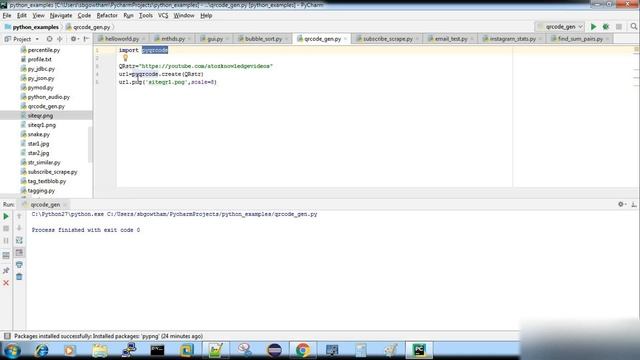This screenshot has width=640, height=360.
Task: Click the lightbulb intention icon in editor
Action: (125, 58)
